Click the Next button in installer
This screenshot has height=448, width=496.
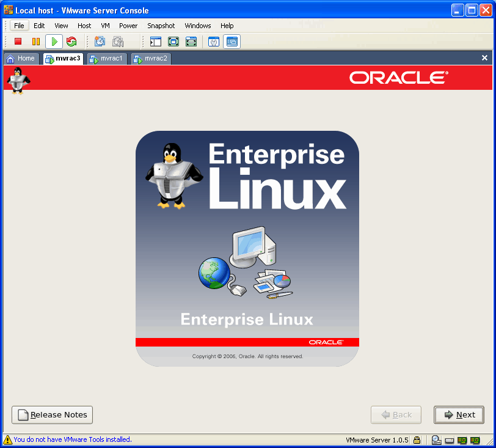click(459, 415)
